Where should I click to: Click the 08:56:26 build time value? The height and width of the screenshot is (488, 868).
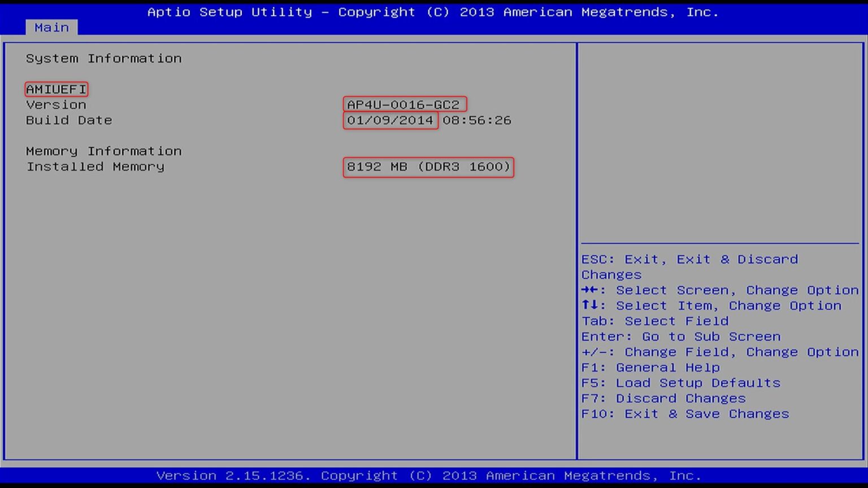476,120
